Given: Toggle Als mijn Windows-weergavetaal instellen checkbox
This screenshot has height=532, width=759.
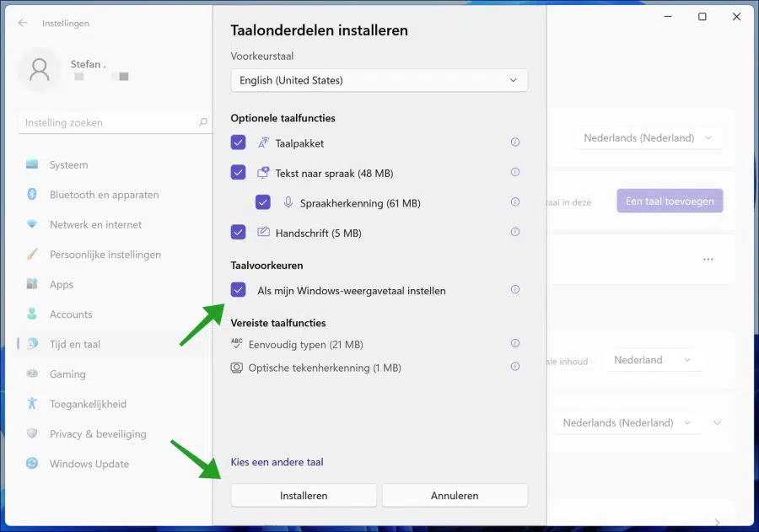Looking at the screenshot, I should coord(238,290).
